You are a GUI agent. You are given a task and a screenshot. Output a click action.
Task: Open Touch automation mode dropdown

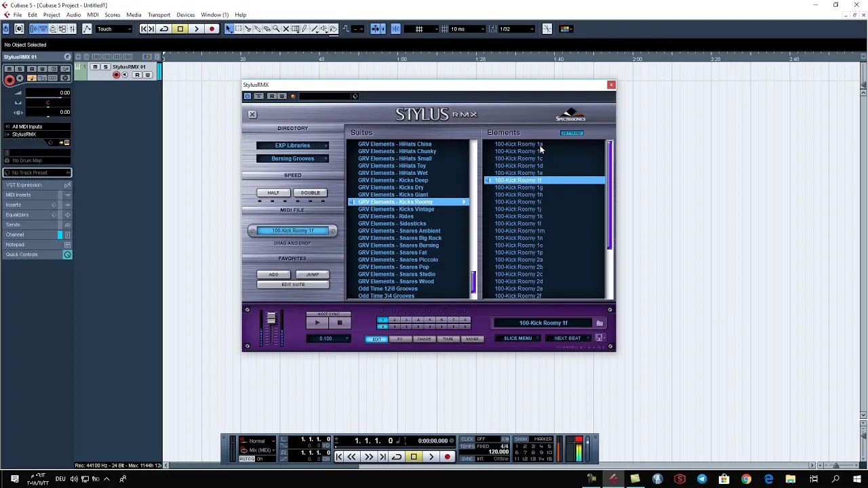point(114,29)
